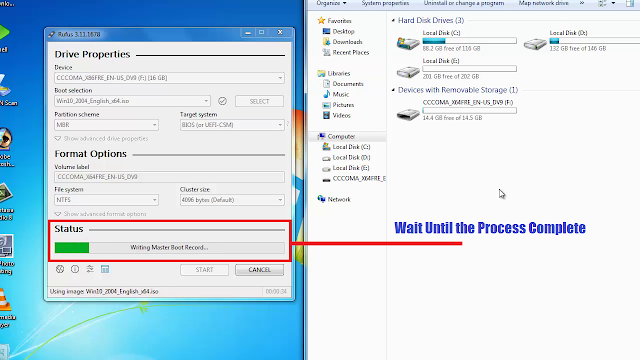Image resolution: width=640 pixels, height=360 pixels.
Task: Click Writing Master Boot Record progress bar
Action: click(x=169, y=247)
